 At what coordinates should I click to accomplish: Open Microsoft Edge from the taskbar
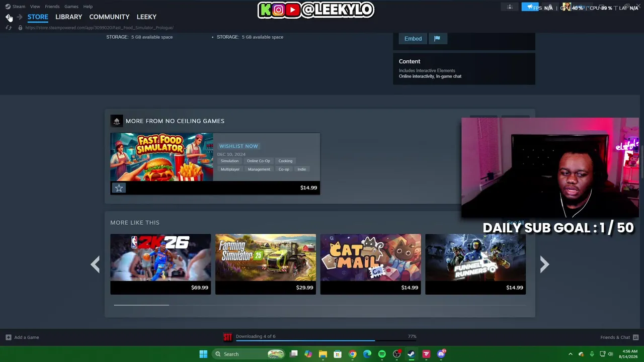click(x=367, y=354)
